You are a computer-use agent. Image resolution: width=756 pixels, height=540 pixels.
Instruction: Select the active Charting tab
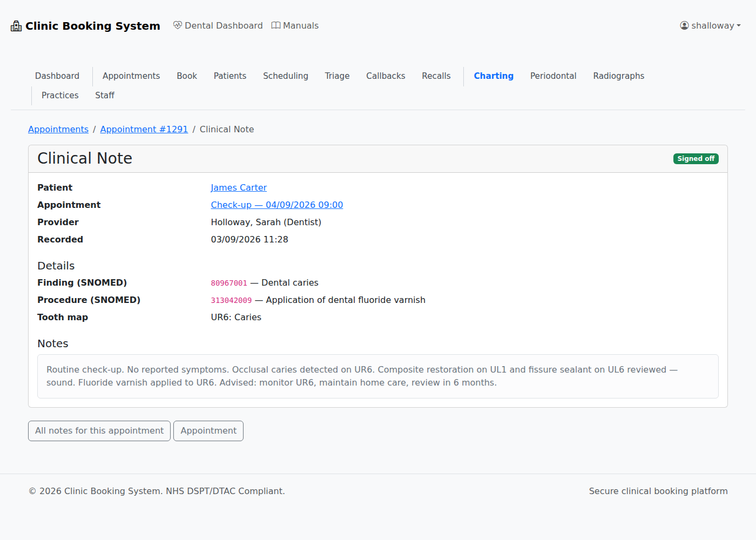point(494,76)
